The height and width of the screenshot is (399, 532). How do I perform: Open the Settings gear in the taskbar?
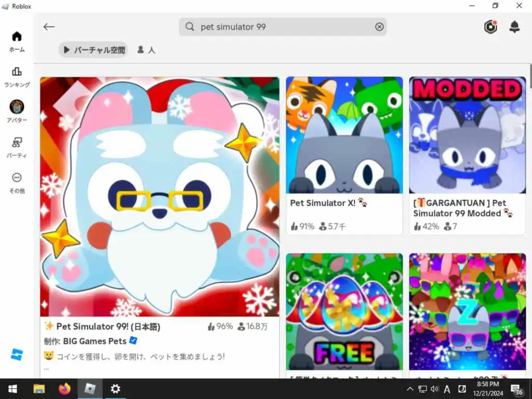pos(115,389)
